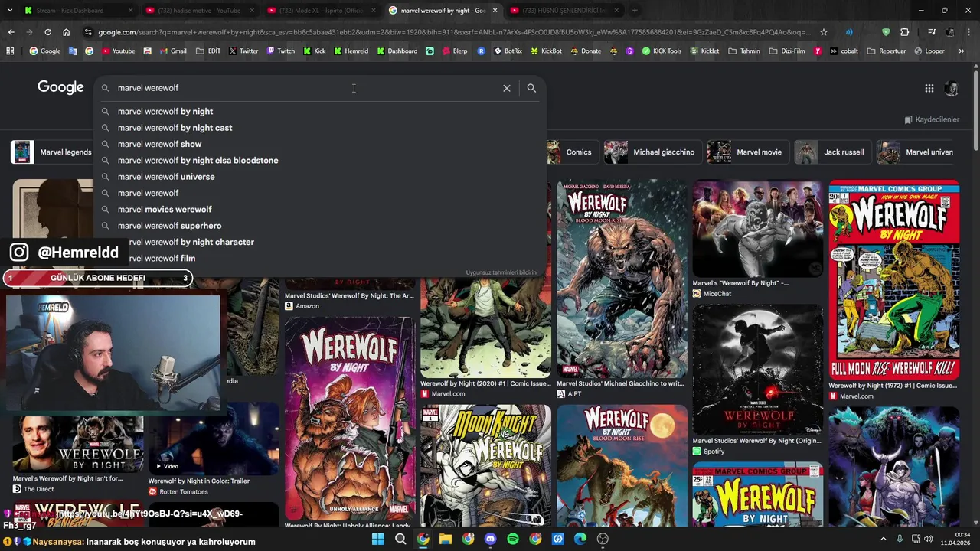
Task: Bookmark this page with the star icon
Action: [x=824, y=32]
